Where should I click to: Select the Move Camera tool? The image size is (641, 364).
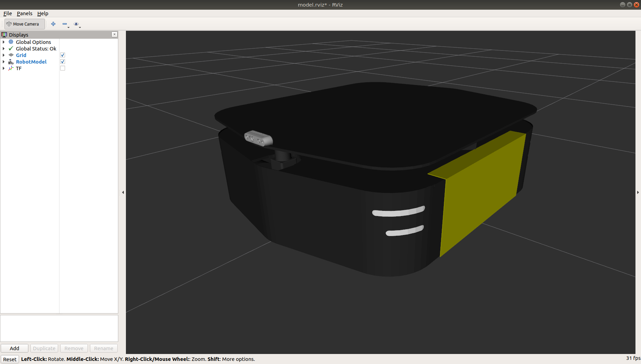pos(24,24)
